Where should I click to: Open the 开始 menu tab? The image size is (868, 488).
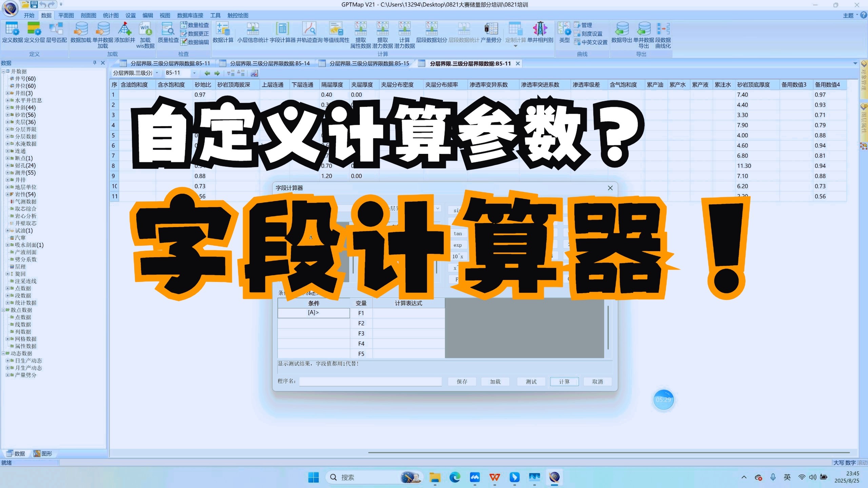click(x=29, y=15)
